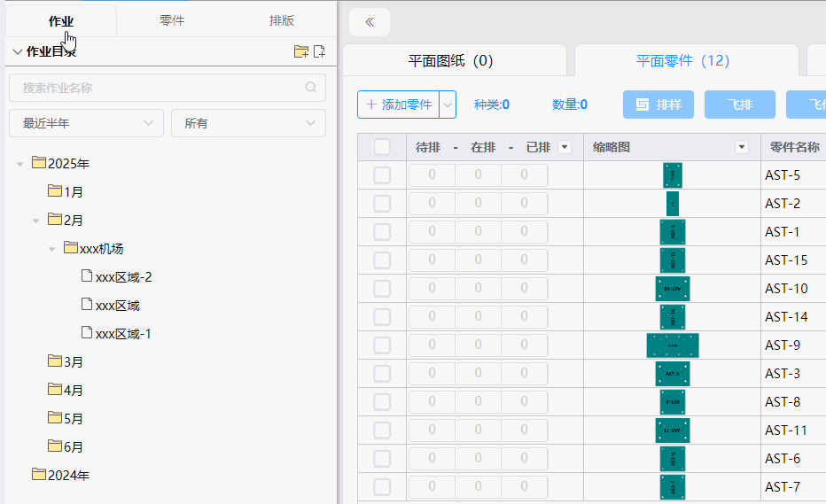
Task: Tick the checkbox for row AST-9
Action: click(x=382, y=345)
